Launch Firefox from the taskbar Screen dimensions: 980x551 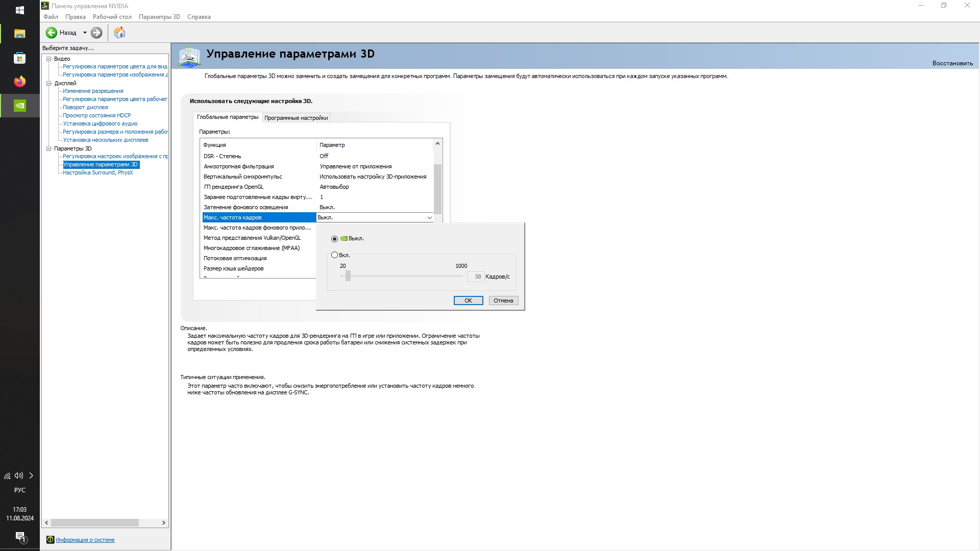pos(19,82)
